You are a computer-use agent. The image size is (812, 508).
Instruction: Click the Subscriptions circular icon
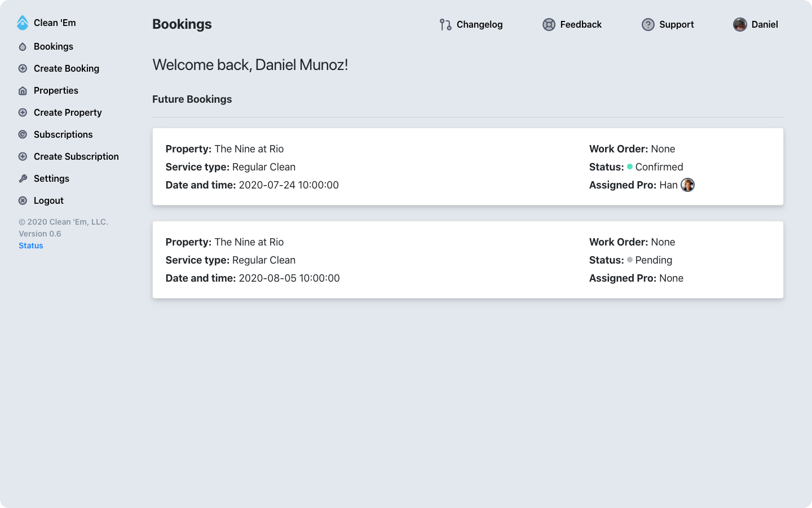coord(23,134)
